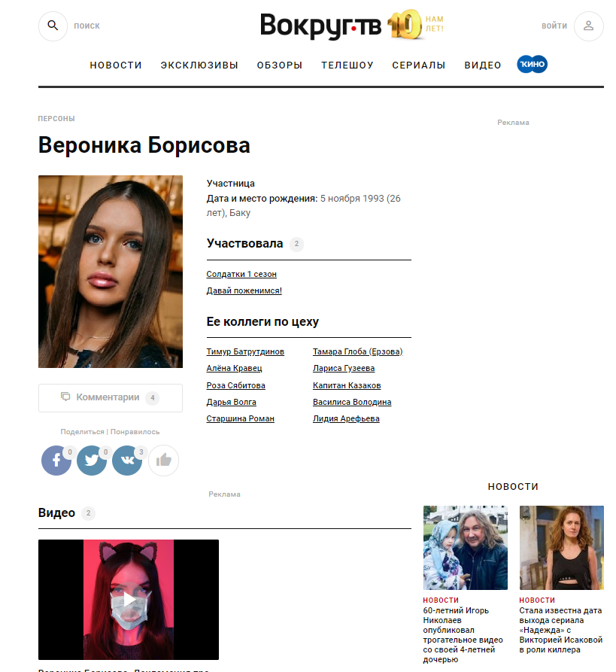Click the ВОЙТИ login link

(x=554, y=26)
